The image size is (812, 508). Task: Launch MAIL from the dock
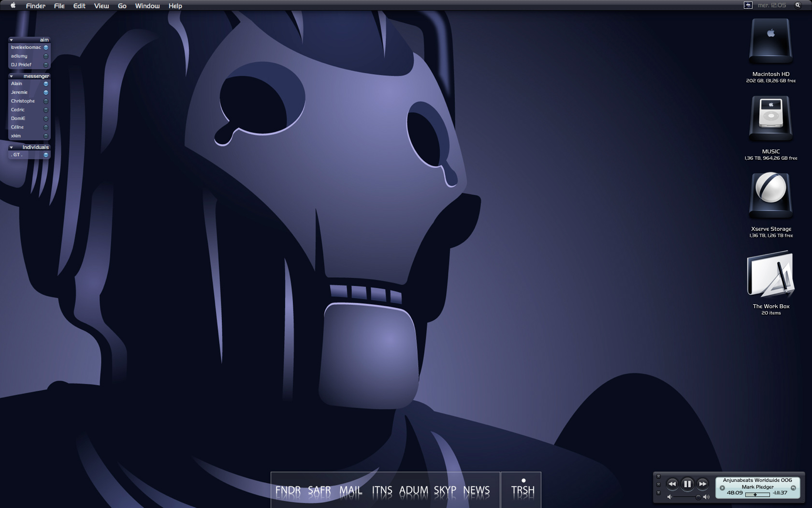point(350,491)
